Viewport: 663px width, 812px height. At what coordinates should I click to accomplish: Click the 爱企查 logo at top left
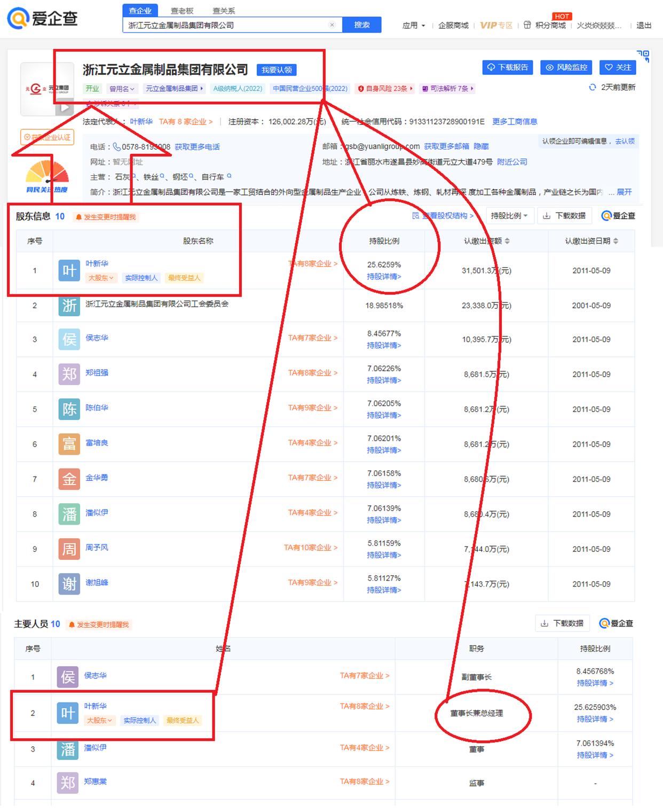[43, 18]
